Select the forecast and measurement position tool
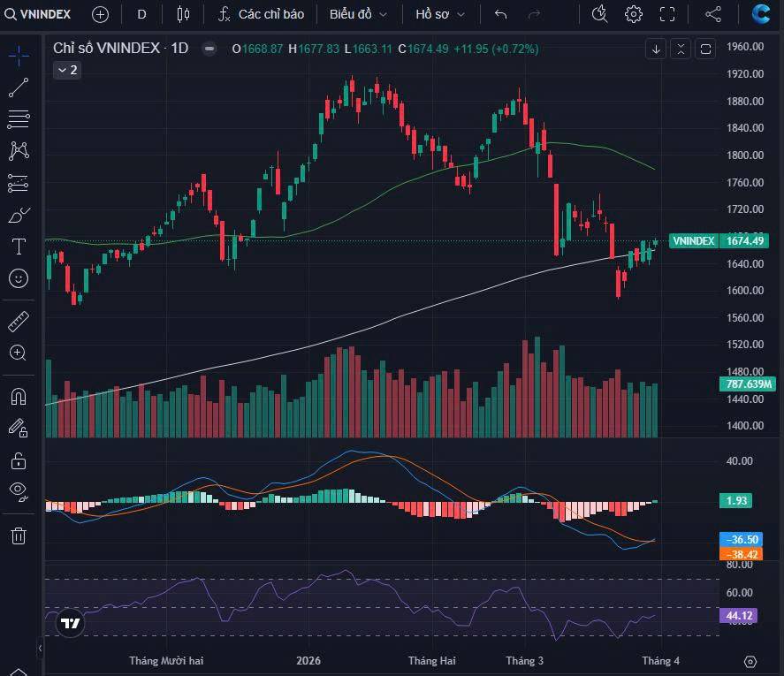The width and height of the screenshot is (784, 676). (x=19, y=183)
